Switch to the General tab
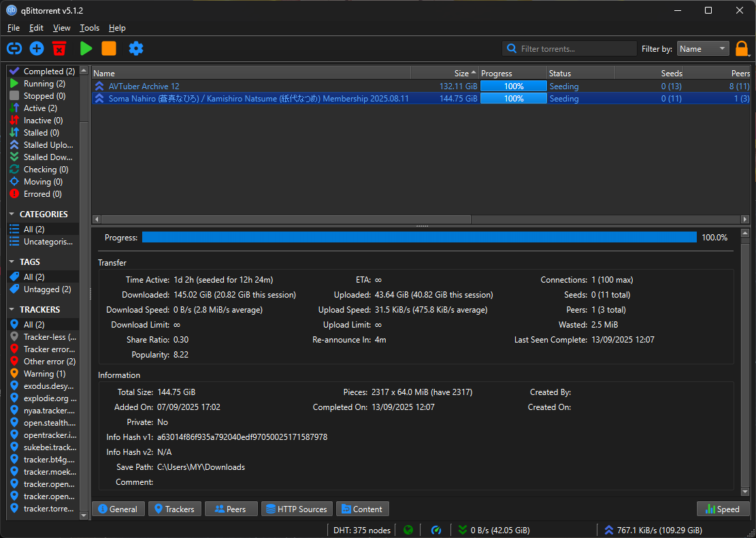This screenshot has width=756, height=538. pyautogui.click(x=118, y=509)
